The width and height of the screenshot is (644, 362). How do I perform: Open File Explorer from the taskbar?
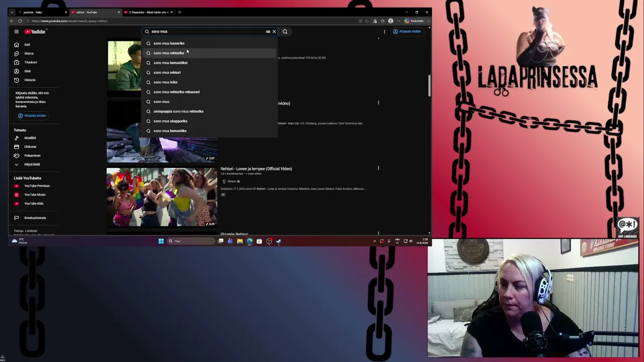240,241
